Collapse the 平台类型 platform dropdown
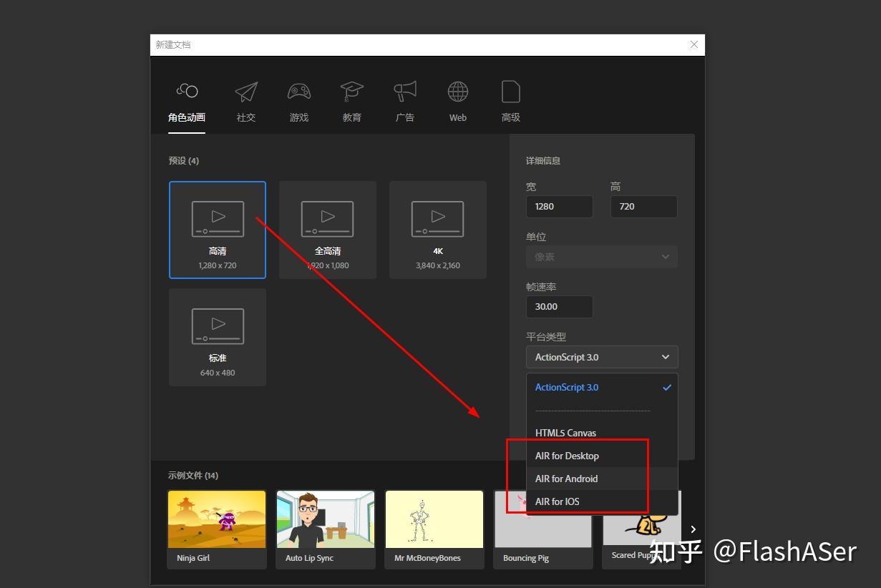Viewport: 881px width, 588px height. [x=602, y=357]
